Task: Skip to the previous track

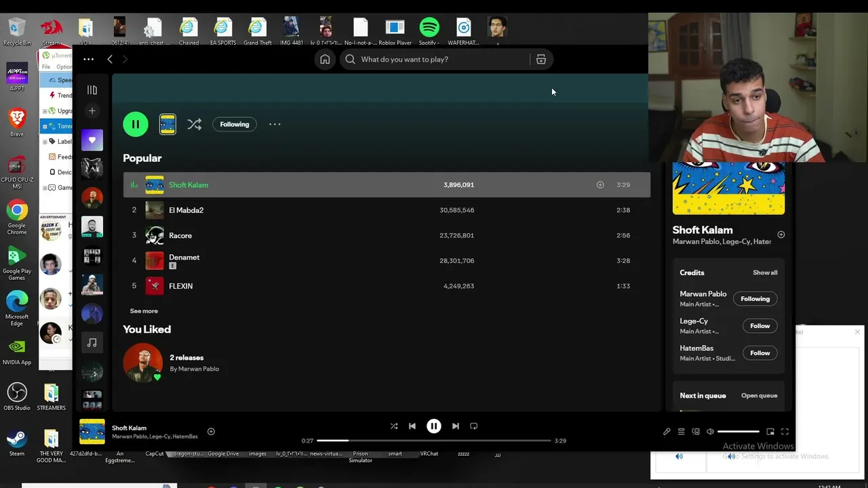Action: 412,426
